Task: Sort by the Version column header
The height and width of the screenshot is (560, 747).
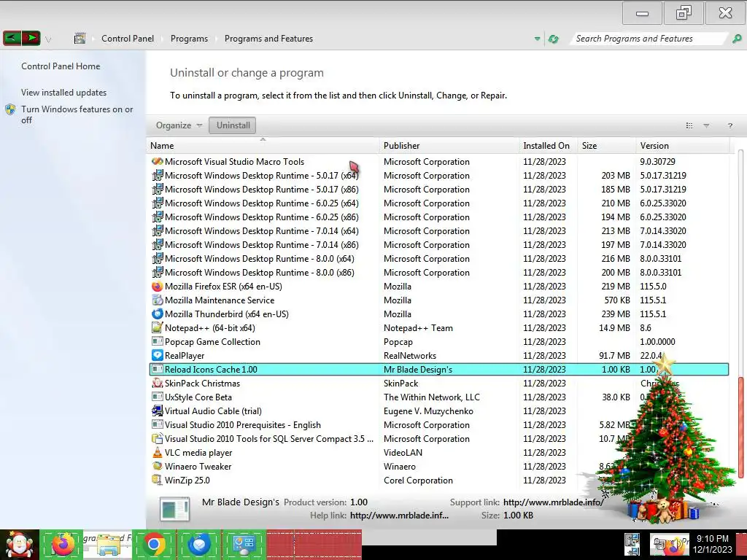Action: 682,146
